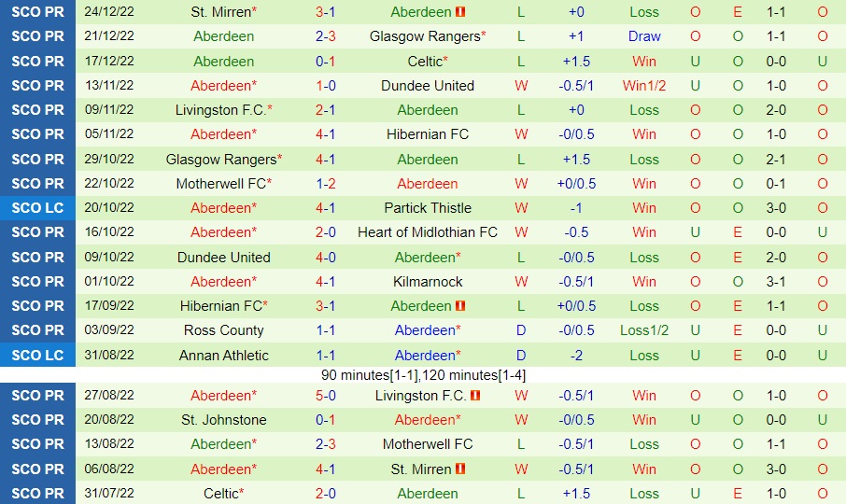
Task: Click red card icon beside Aberdeen on 24/12/22
Action: click(460, 12)
